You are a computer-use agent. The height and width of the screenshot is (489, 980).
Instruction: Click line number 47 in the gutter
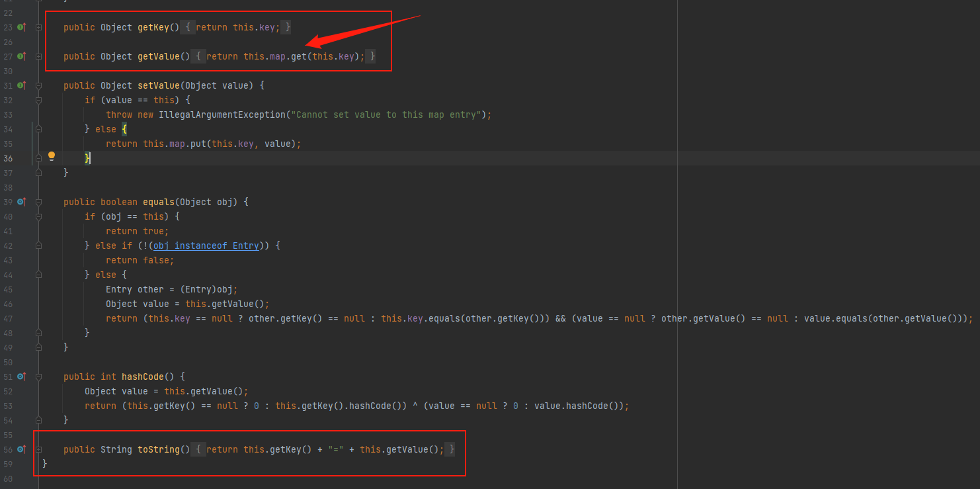[8, 318]
